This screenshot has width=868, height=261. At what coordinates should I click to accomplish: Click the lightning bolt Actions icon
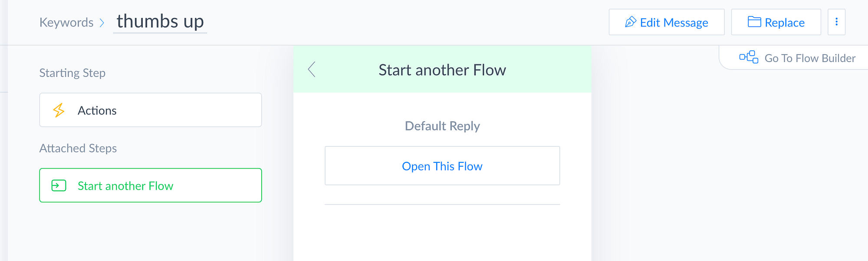pos(59,110)
